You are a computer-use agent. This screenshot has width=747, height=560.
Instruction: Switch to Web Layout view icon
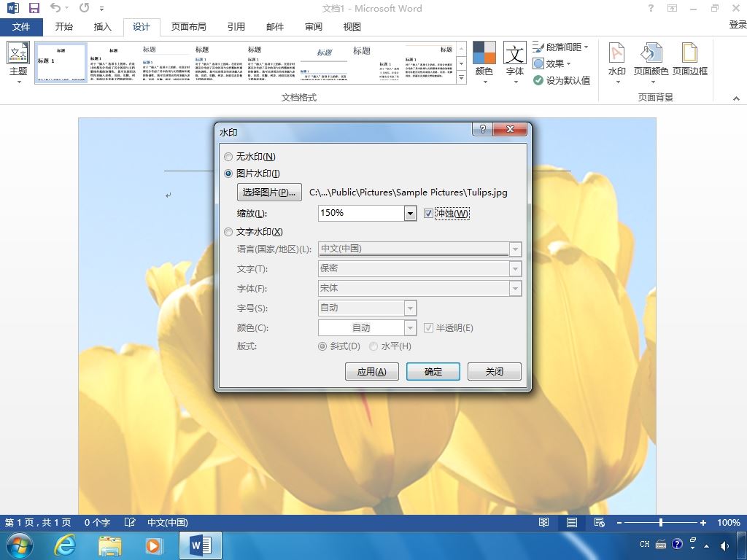point(600,522)
